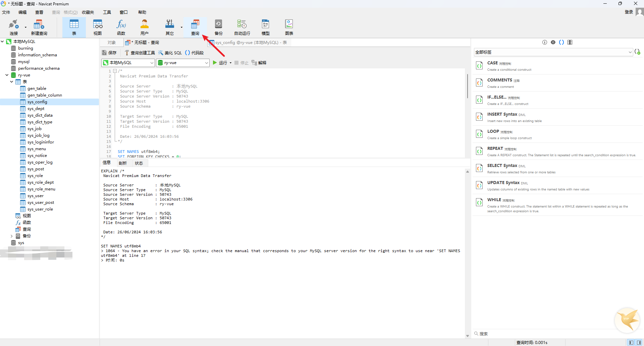Viewport: 644px width, 346px height.
Task: Open the 文件 menu
Action: (x=6, y=12)
